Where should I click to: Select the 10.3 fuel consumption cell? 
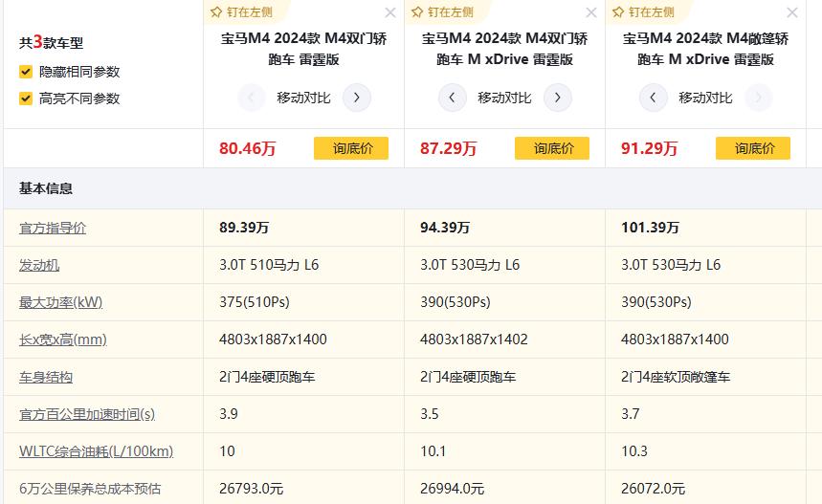[x=705, y=451]
